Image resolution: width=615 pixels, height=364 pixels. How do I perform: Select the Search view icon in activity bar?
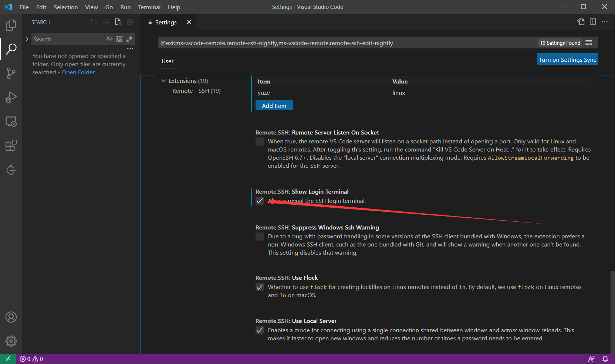(x=11, y=49)
